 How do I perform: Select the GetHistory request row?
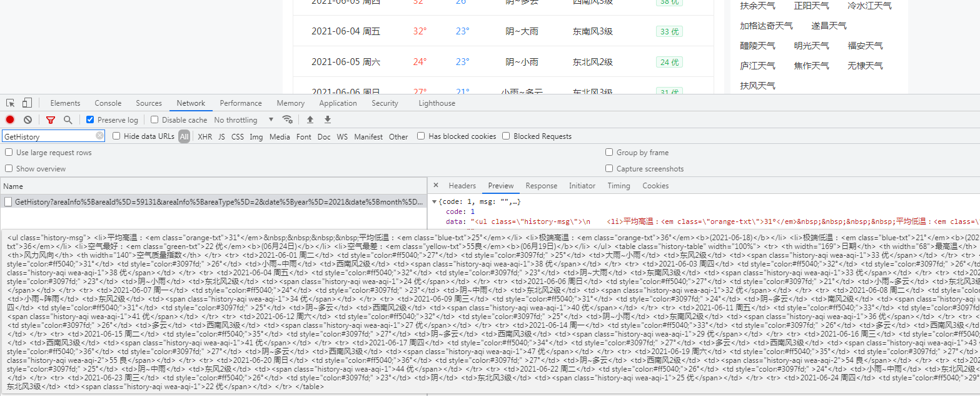click(x=213, y=201)
